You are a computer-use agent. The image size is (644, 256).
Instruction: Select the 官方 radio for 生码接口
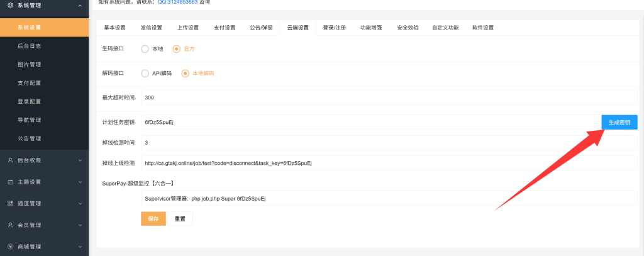[177, 48]
